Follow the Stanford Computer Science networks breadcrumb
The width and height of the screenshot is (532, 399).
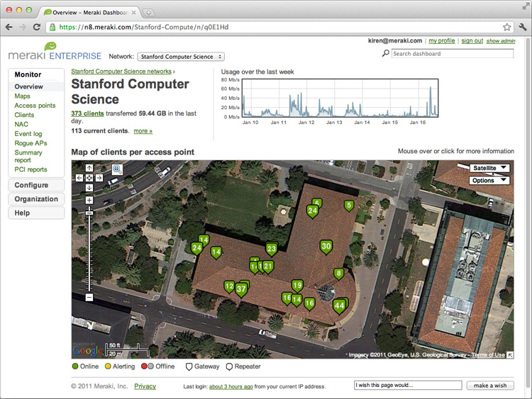click(x=121, y=72)
